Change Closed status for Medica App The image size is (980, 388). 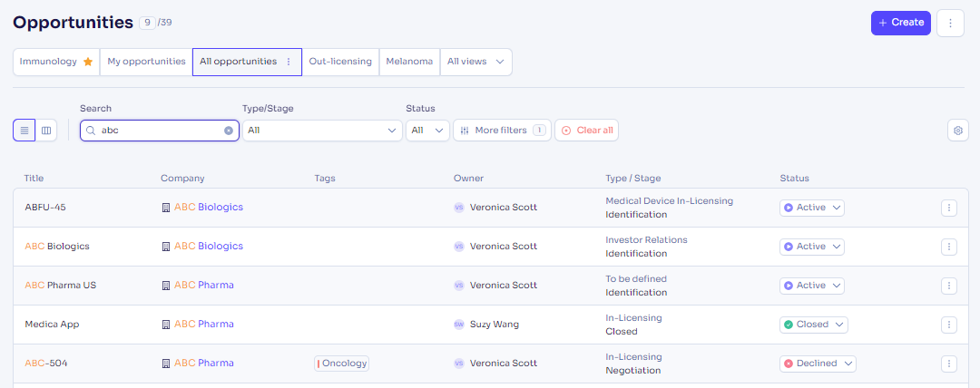(x=814, y=325)
